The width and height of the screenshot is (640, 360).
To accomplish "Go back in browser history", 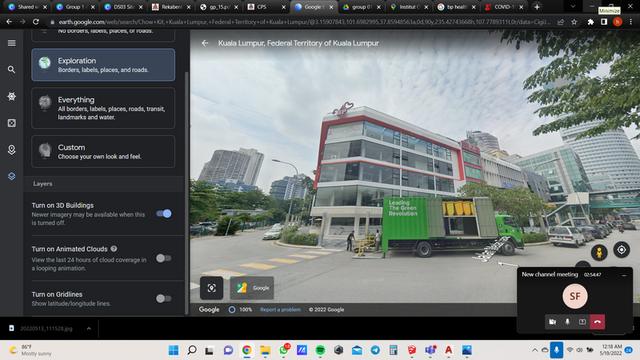I will coord(9,22).
